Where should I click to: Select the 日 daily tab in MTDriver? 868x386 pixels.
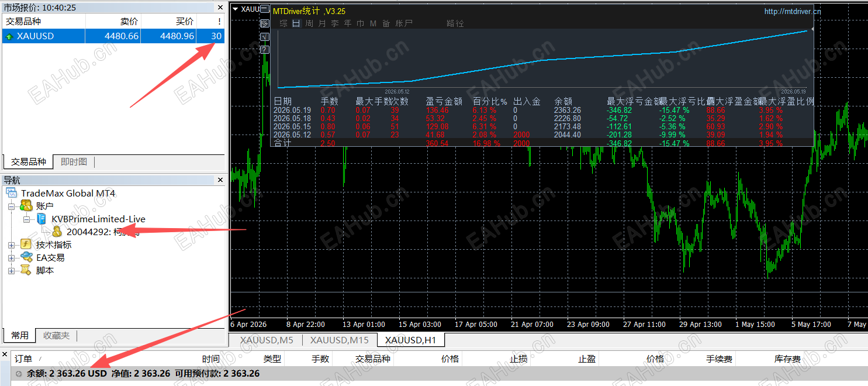point(296,23)
